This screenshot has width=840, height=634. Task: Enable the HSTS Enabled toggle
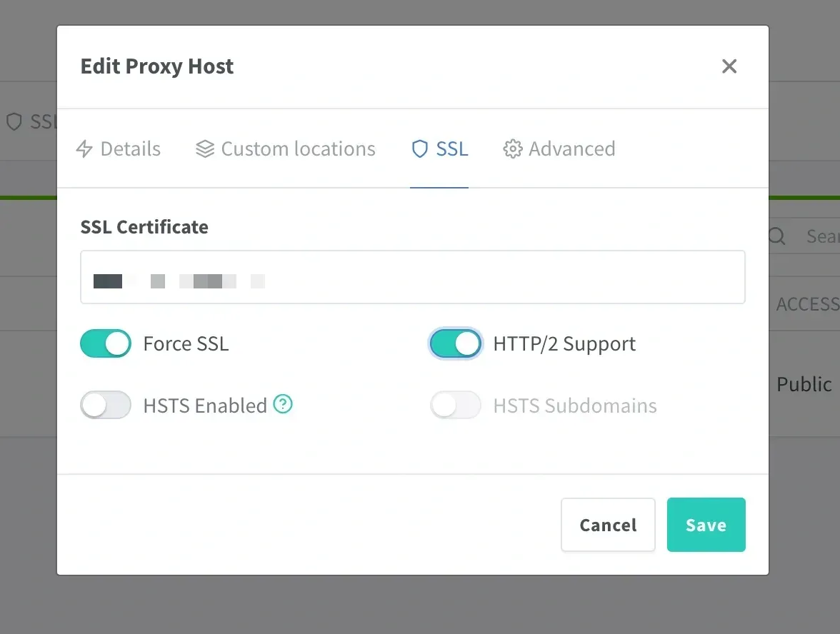(x=106, y=406)
